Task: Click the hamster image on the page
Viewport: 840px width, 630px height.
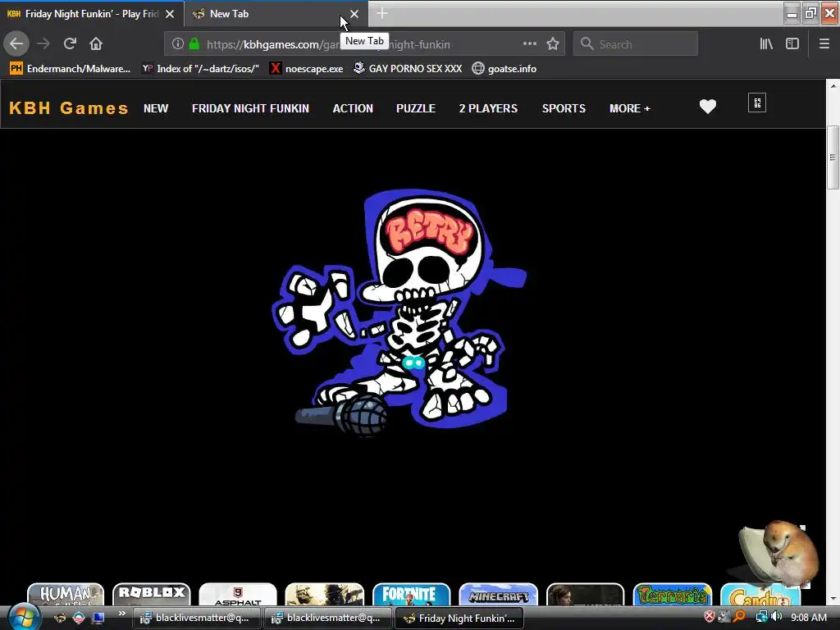Action: pos(779,554)
